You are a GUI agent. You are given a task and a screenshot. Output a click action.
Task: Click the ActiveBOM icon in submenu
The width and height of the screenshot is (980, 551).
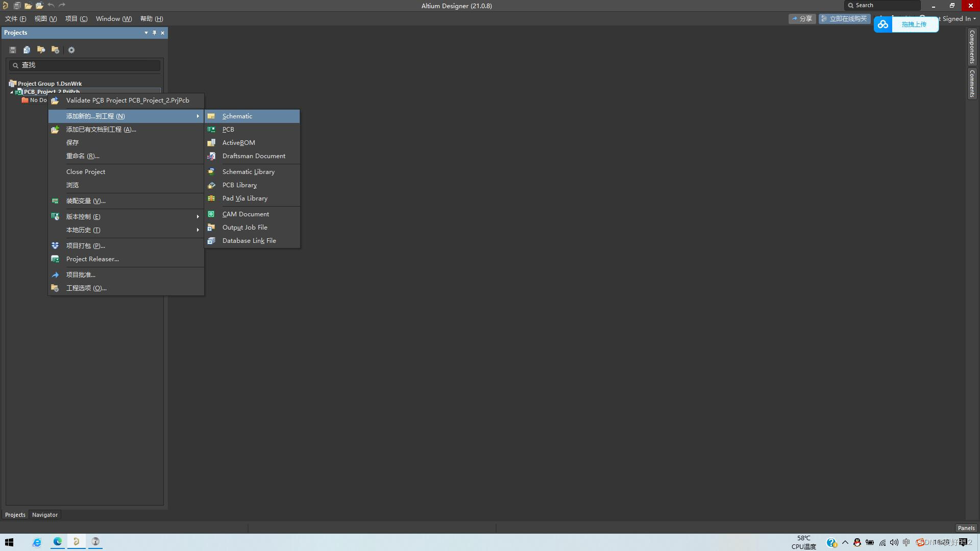(211, 143)
